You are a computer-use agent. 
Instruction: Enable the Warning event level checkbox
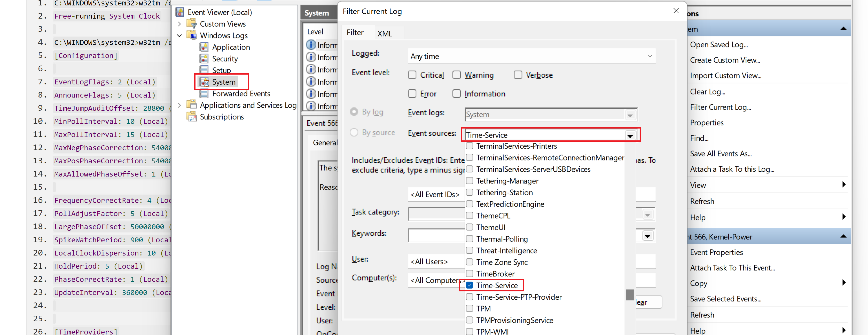coord(457,75)
